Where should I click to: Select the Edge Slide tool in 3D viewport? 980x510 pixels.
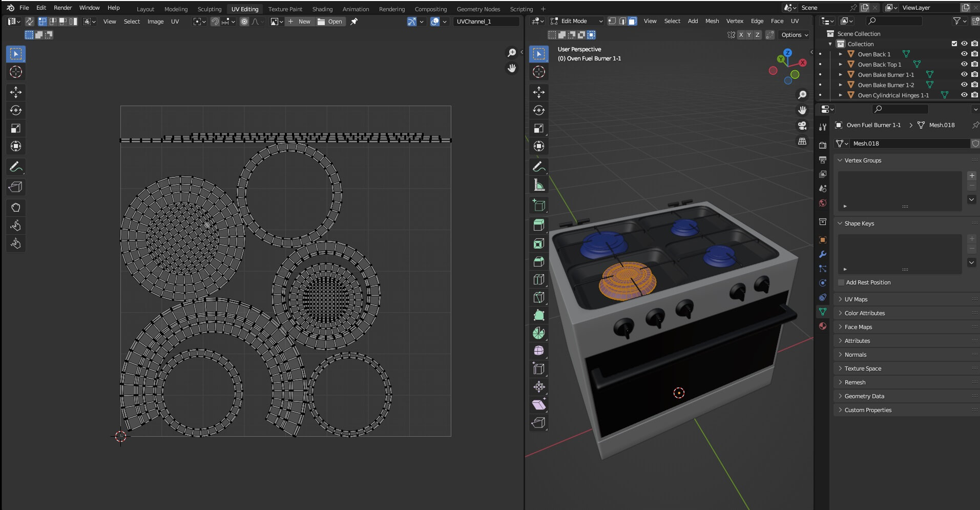pos(539,369)
